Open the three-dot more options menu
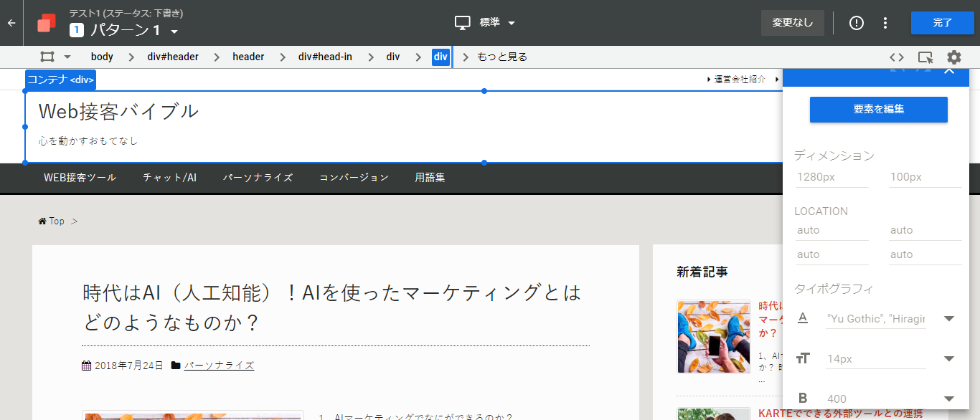The width and height of the screenshot is (980, 420). pos(885,23)
